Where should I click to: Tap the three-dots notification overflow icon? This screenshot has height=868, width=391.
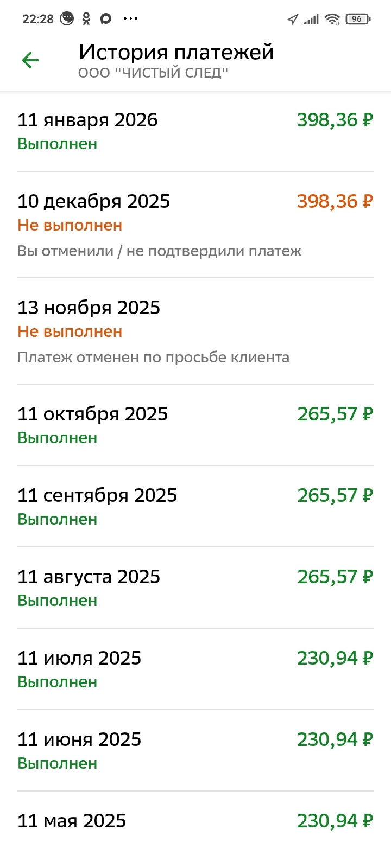pyautogui.click(x=131, y=19)
